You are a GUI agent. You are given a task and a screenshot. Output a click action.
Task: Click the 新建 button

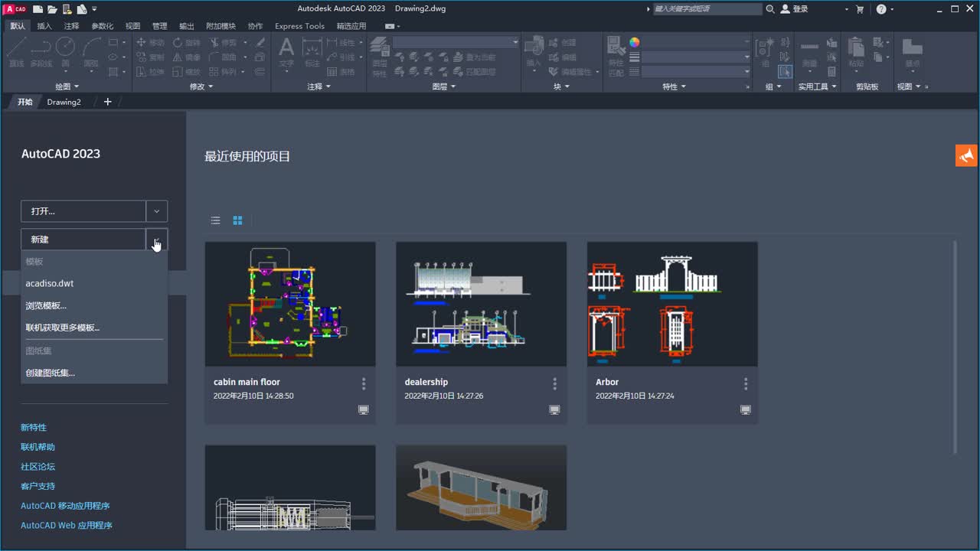(x=83, y=240)
